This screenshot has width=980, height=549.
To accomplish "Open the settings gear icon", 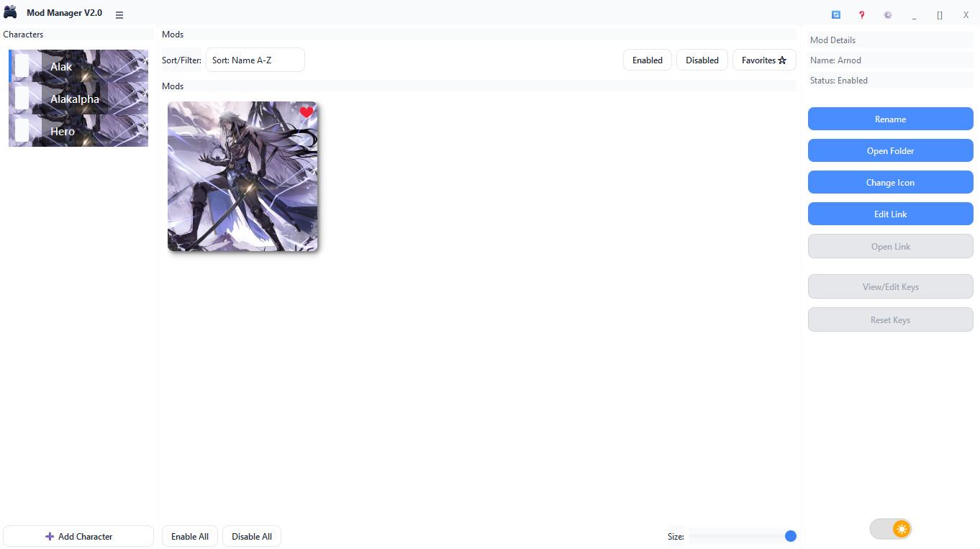I will [x=887, y=14].
